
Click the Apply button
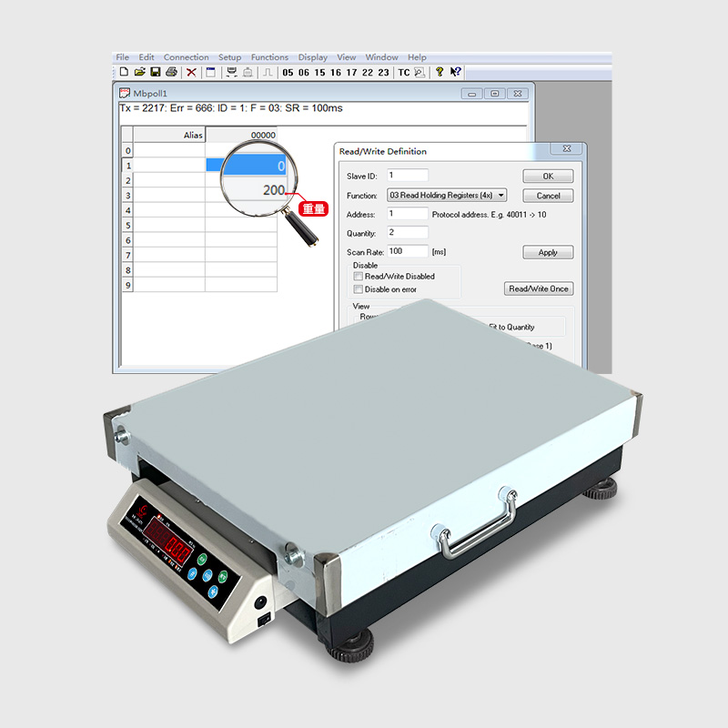tap(548, 253)
